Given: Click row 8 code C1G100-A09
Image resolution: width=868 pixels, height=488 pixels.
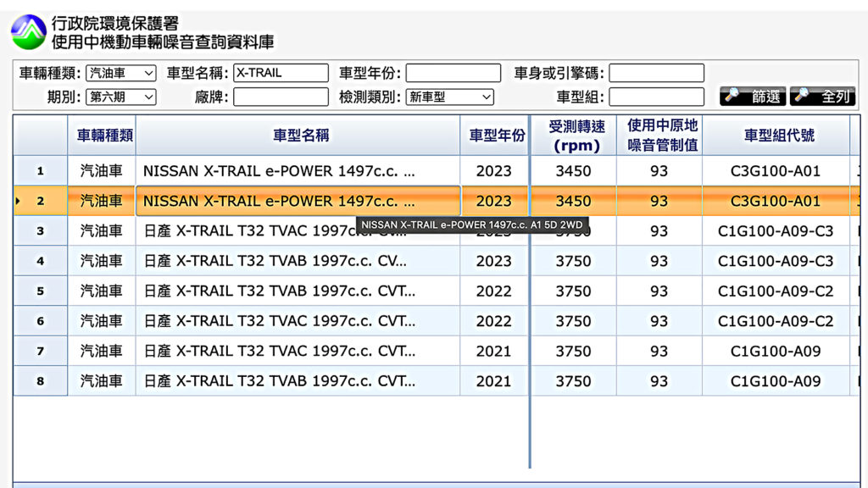Looking at the screenshot, I should coord(776,380).
